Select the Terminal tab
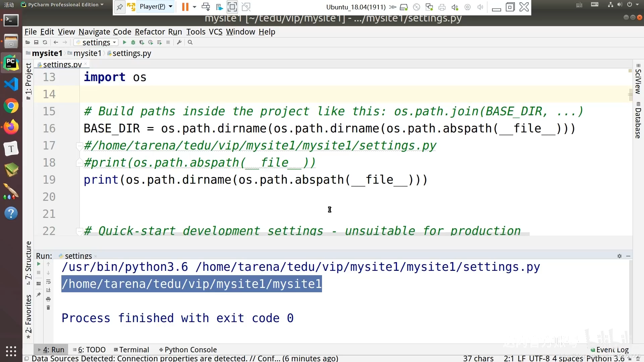 133,350
